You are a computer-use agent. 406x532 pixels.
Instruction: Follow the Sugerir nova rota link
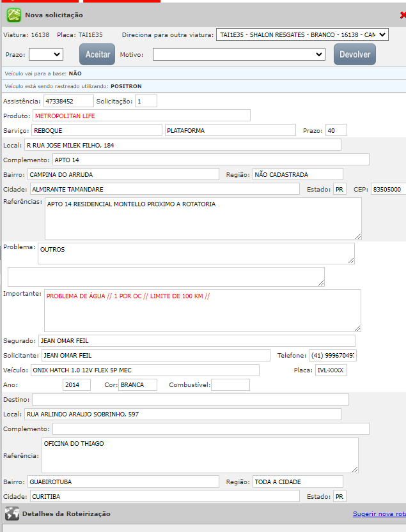(x=379, y=513)
